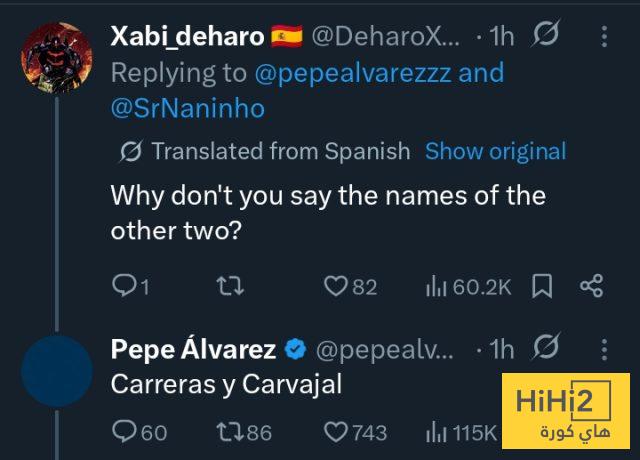640x460 pixels.
Task: Bookmark Xabi_deharo's tweet
Action: tap(541, 287)
